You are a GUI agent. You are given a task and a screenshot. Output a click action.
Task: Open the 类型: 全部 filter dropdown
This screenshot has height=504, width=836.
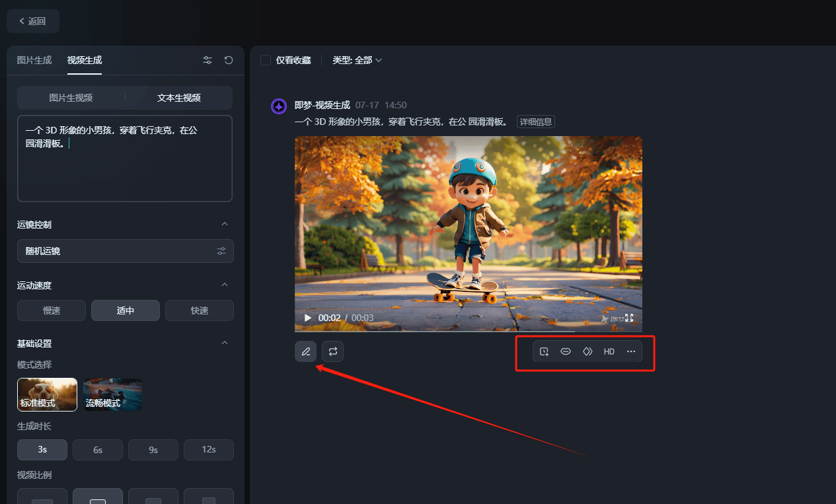[x=357, y=59]
